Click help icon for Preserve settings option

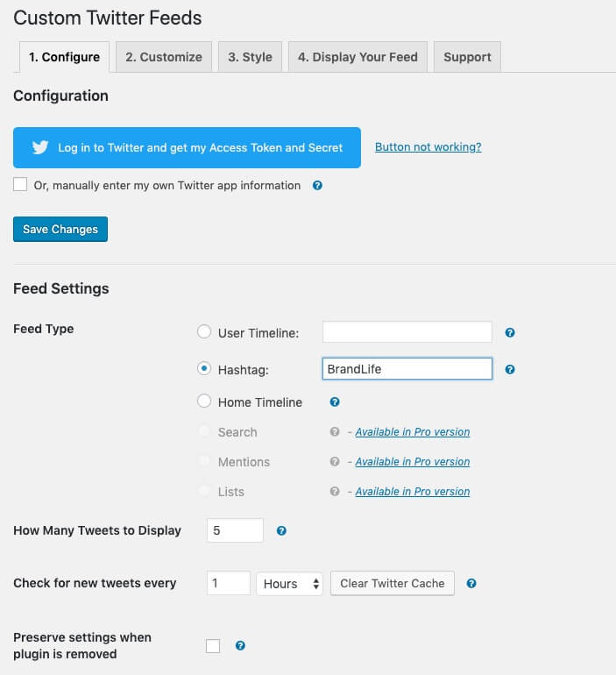point(240,645)
